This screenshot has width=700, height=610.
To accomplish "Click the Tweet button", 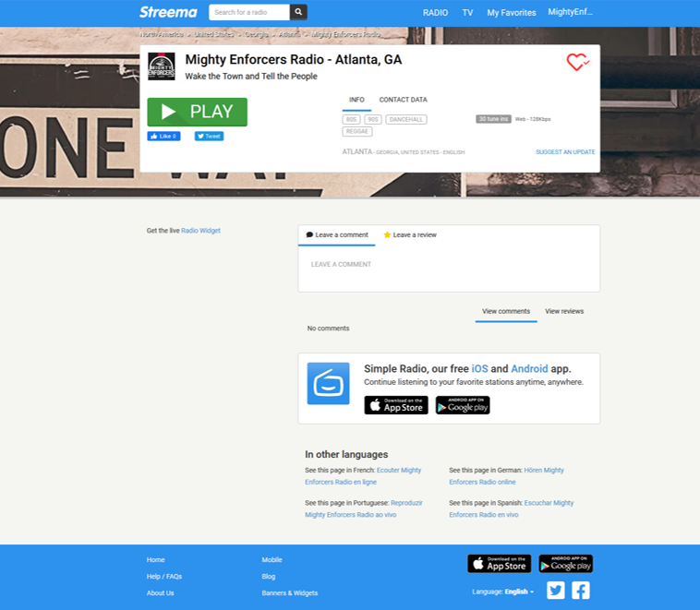I will [209, 136].
